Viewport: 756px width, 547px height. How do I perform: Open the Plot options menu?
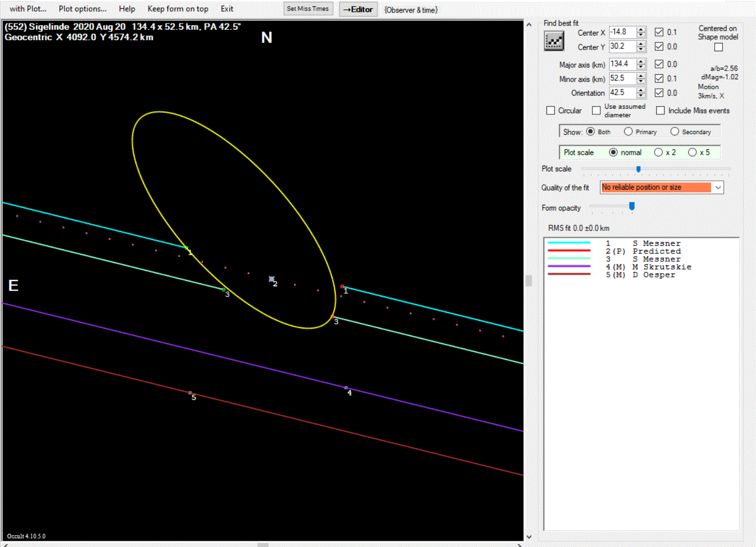[83, 9]
